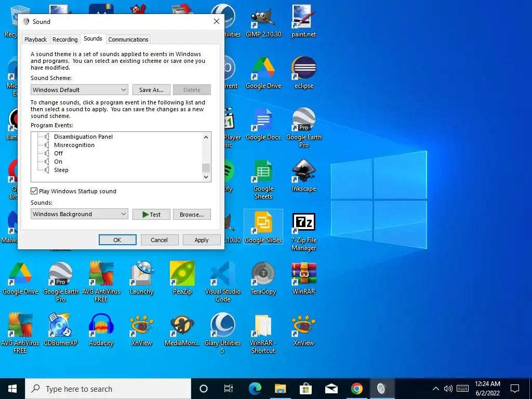This screenshot has width=532, height=399.
Task: Cancel the Sound dialog
Action: [x=159, y=240]
